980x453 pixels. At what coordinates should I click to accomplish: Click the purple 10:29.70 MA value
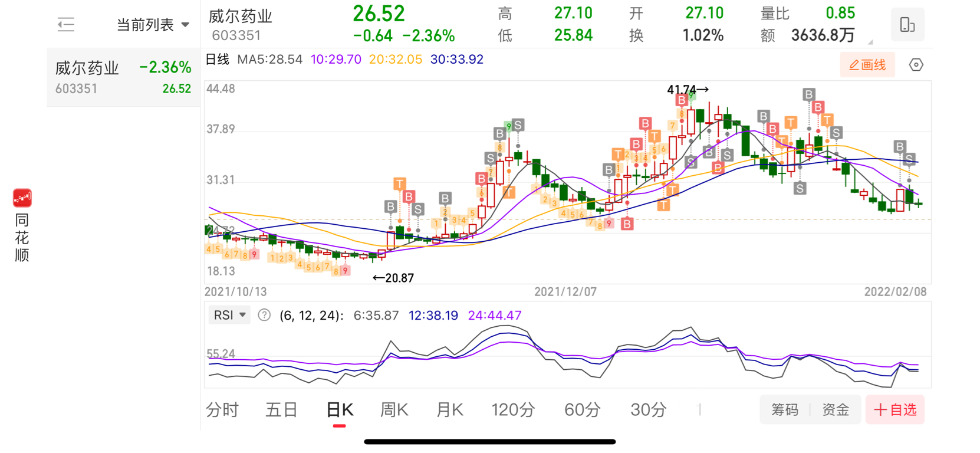click(x=336, y=60)
